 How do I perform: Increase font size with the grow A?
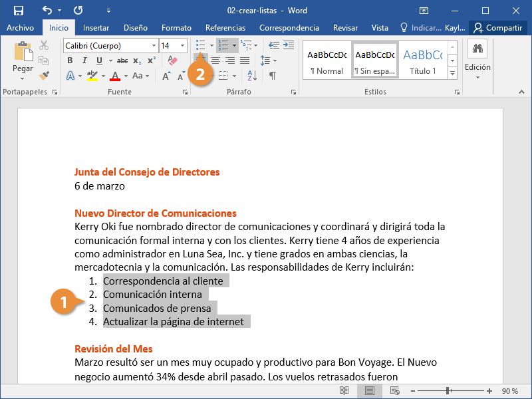[166, 76]
